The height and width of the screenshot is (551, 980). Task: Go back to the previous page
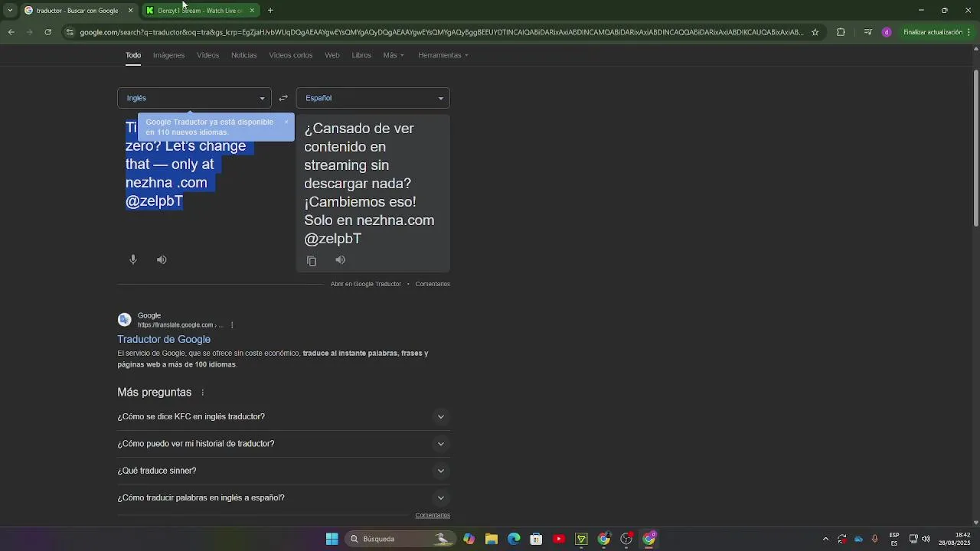11,32
